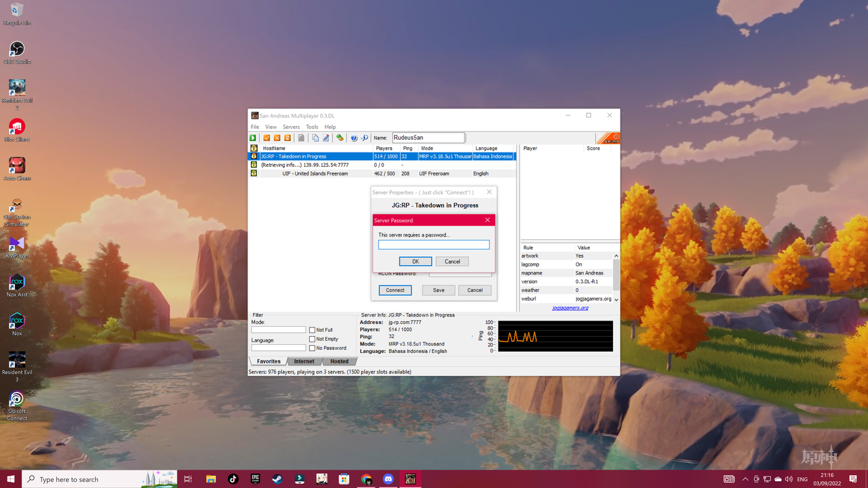
Task: Open the File menu
Action: click(x=255, y=127)
